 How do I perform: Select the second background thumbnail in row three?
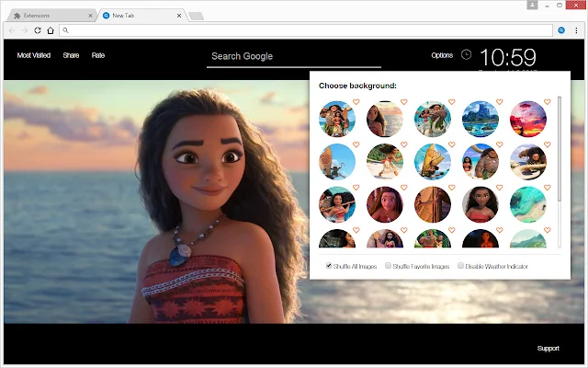click(385, 204)
